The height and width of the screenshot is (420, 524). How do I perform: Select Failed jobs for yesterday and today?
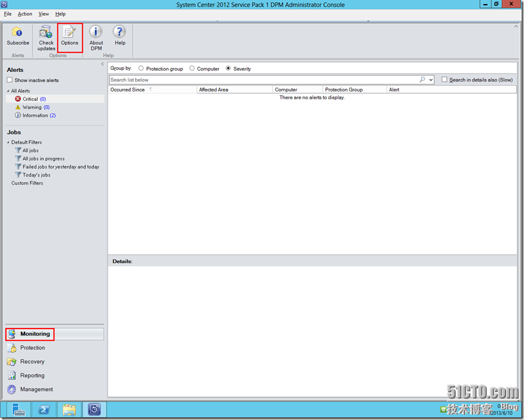click(x=61, y=166)
